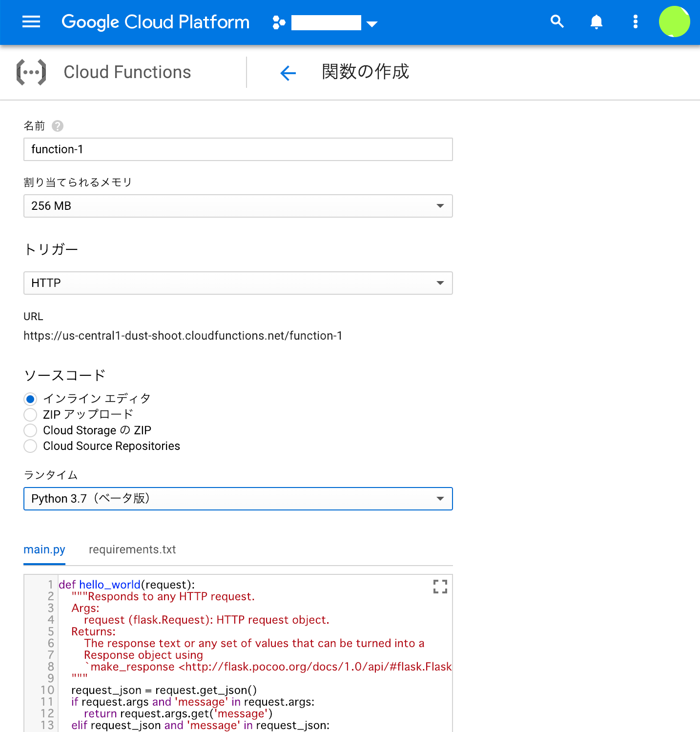Show help for the 名前 field
The image size is (700, 732).
[x=58, y=126]
